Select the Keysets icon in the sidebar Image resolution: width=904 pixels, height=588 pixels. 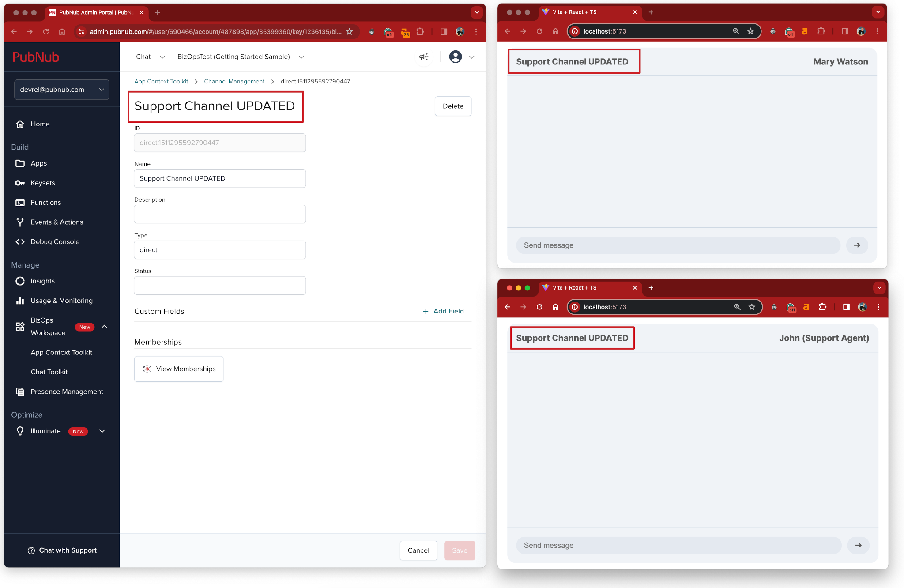20,183
